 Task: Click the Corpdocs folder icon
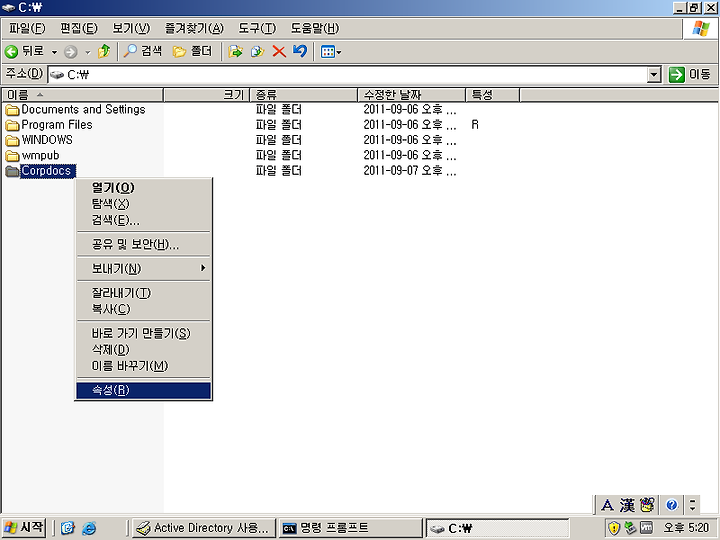pyautogui.click(x=12, y=171)
